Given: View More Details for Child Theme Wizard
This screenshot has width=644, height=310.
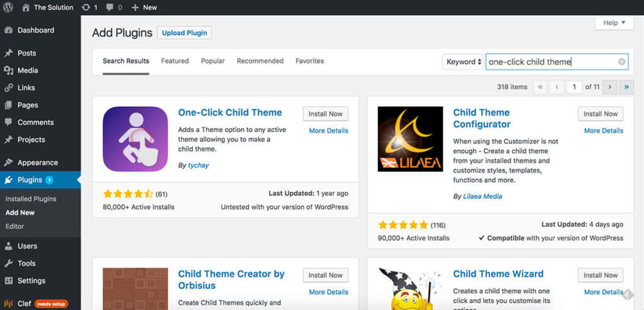Looking at the screenshot, I should pos(604,292).
